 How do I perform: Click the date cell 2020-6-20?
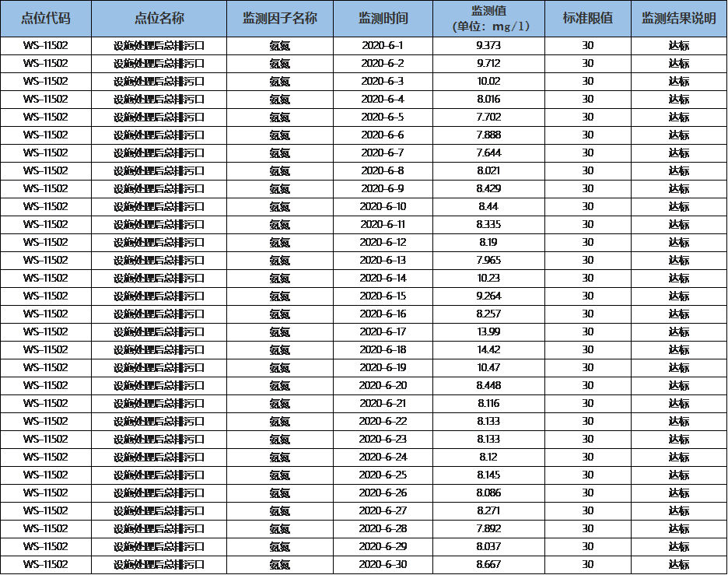383,385
